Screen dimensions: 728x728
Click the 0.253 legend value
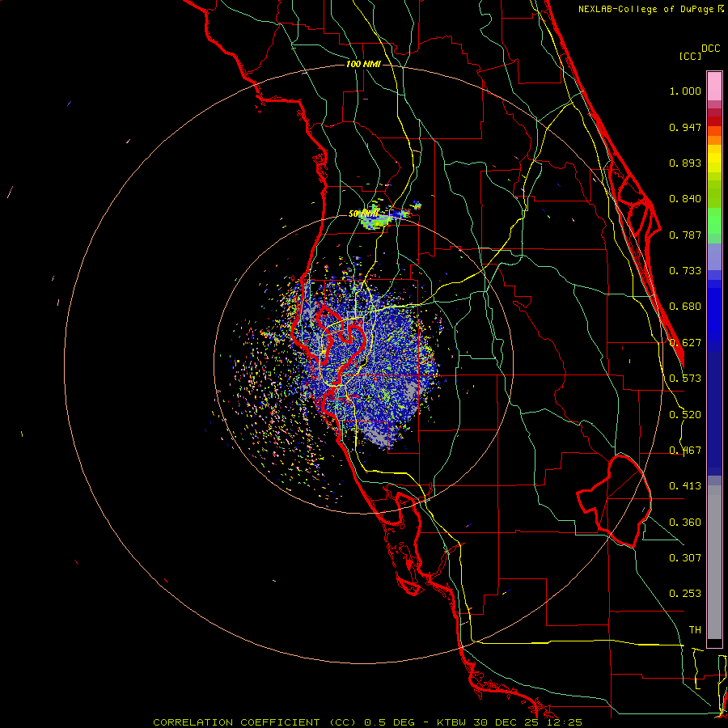click(685, 594)
